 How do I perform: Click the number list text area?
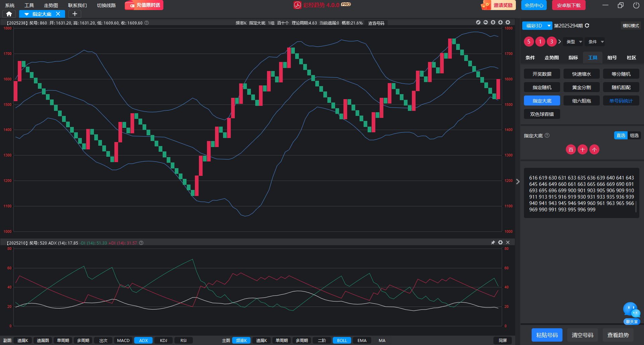(581, 194)
